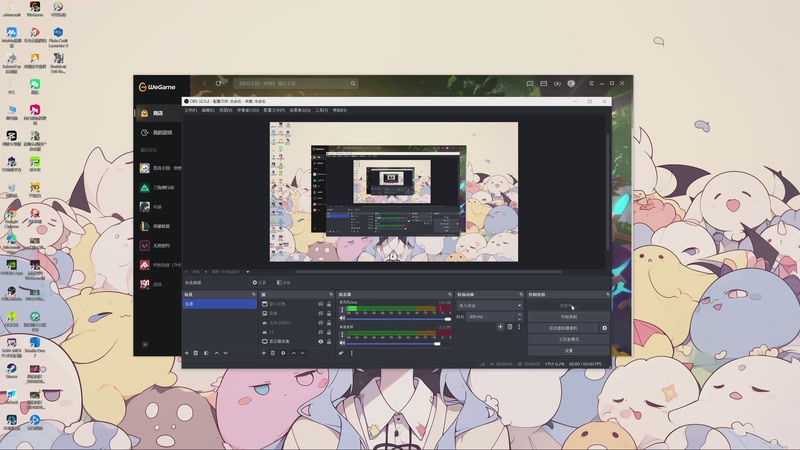The image size is (800, 450).
Task: Open OBS 编辑 menu
Action: pos(208,110)
